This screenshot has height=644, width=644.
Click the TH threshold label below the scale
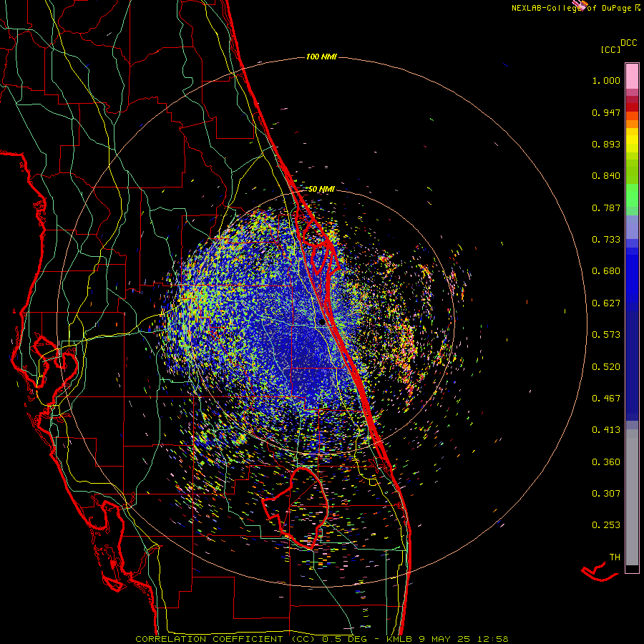pos(615,557)
